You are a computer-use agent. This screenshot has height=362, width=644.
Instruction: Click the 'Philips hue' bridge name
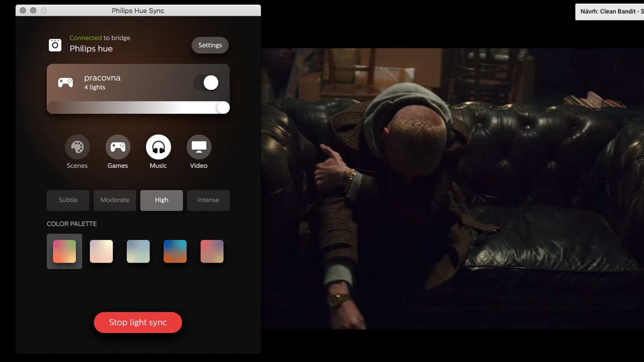[x=91, y=48]
